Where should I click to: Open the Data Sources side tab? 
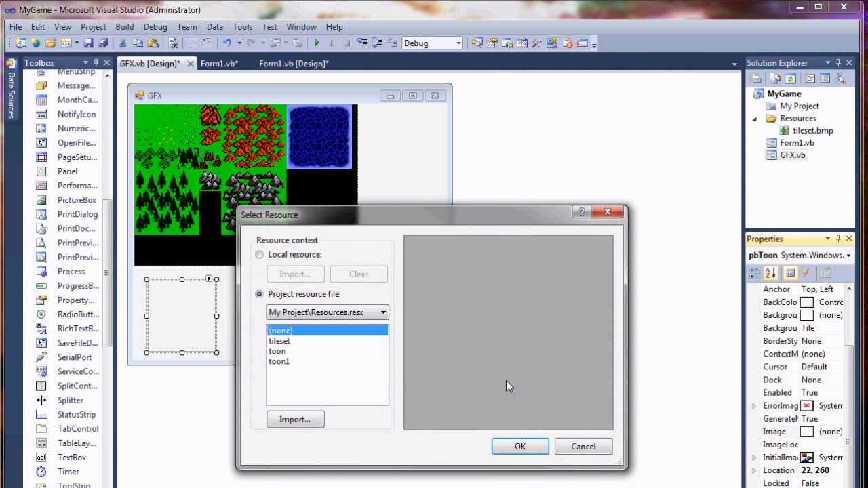[x=11, y=89]
